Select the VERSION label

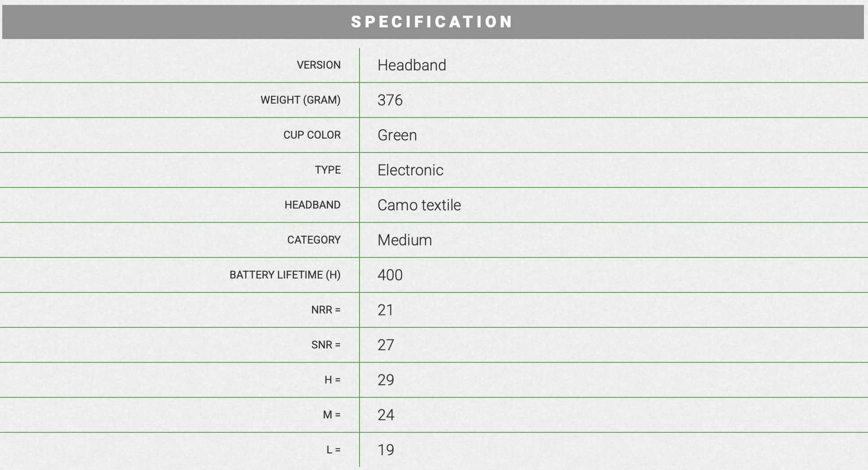(x=319, y=65)
